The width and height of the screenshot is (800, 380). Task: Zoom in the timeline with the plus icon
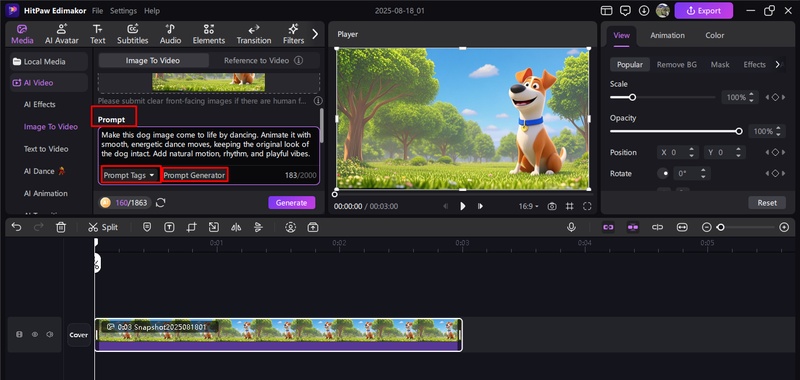pos(784,227)
